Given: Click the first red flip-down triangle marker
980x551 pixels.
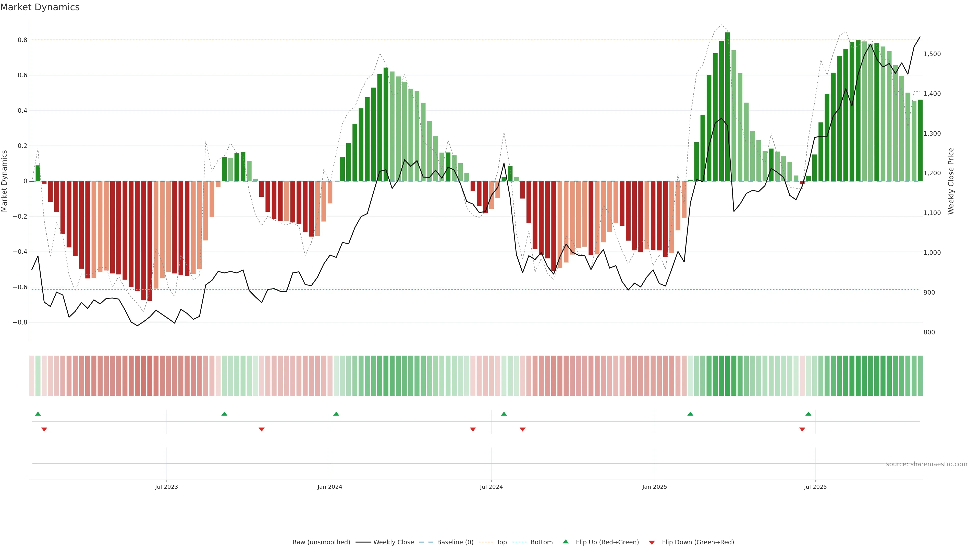Looking at the screenshot, I should (44, 429).
